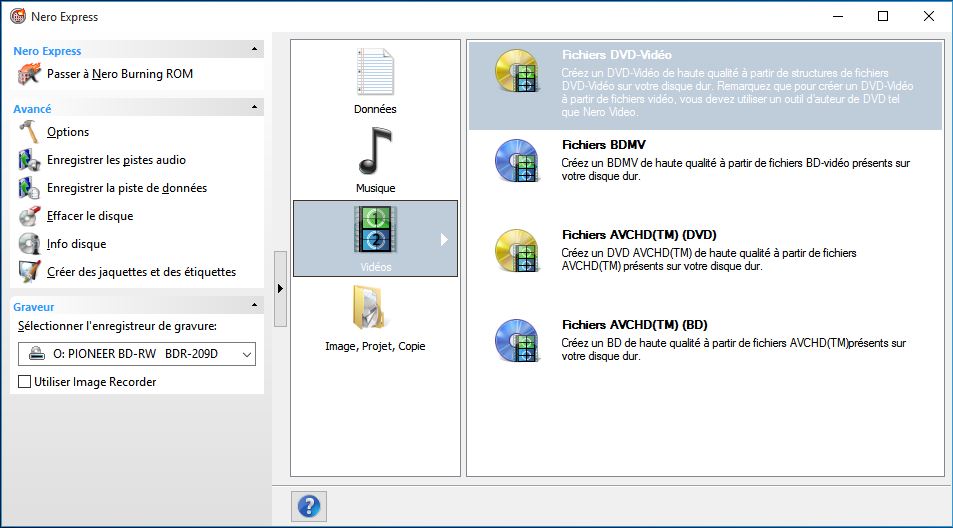Hide the side panel with arrow handle

[280, 289]
